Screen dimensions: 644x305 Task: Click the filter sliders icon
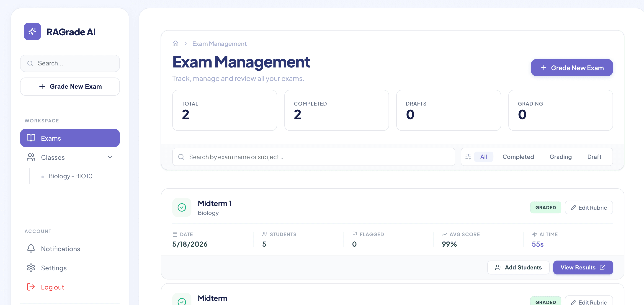(x=468, y=157)
